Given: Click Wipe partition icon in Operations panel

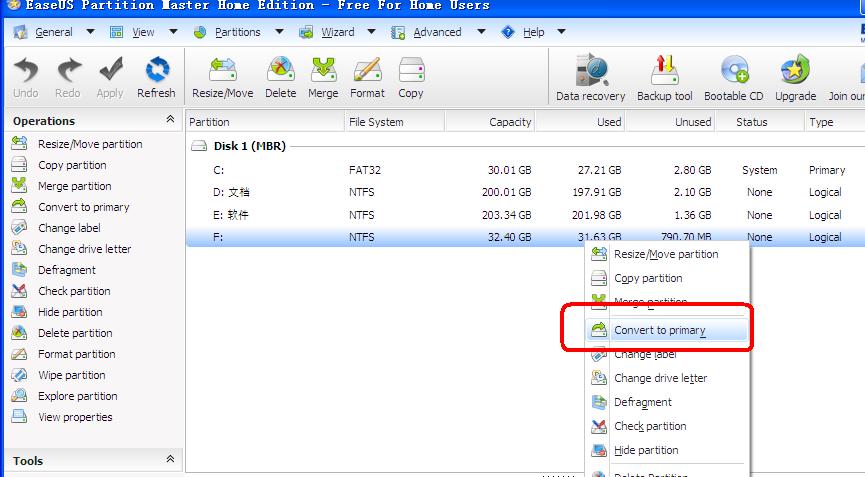Looking at the screenshot, I should 19,374.
